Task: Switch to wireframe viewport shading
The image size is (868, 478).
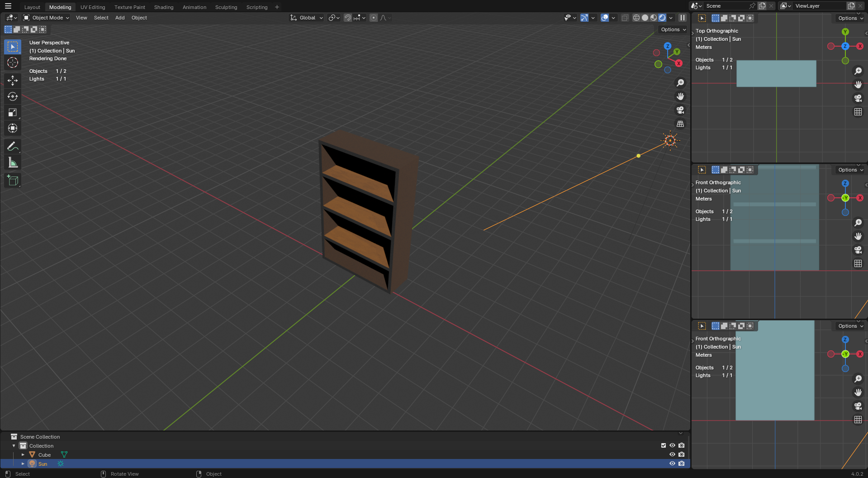Action: point(636,18)
